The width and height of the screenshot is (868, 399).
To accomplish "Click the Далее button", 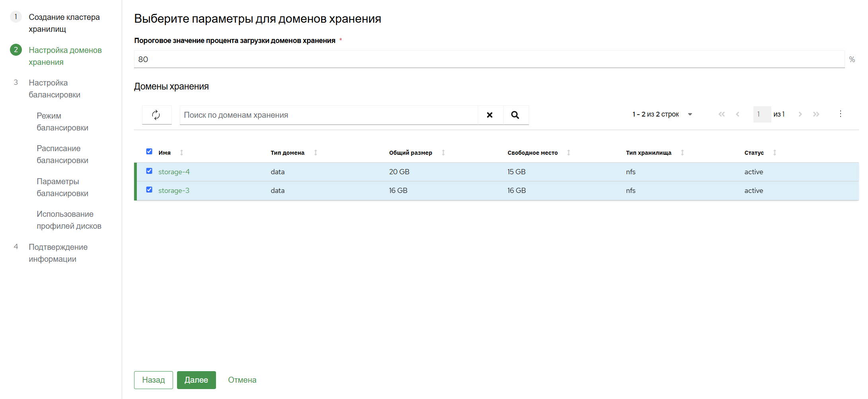I will tap(197, 380).
